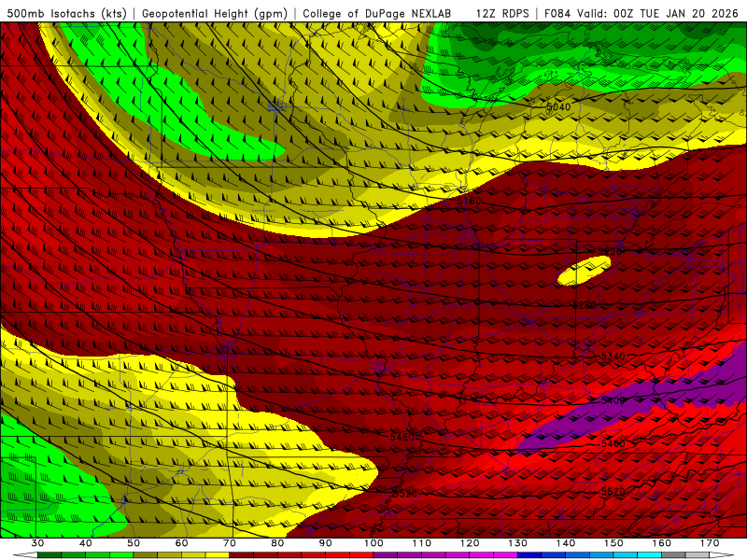Click the darkest green swatch starting at 30
This screenshot has width=747, height=560.
[x=49, y=555]
